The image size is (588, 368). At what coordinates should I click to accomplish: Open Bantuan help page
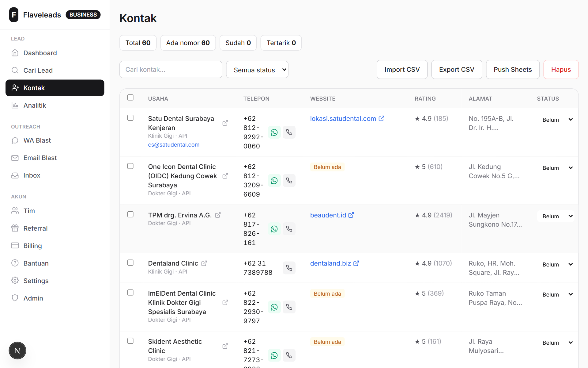55,263
